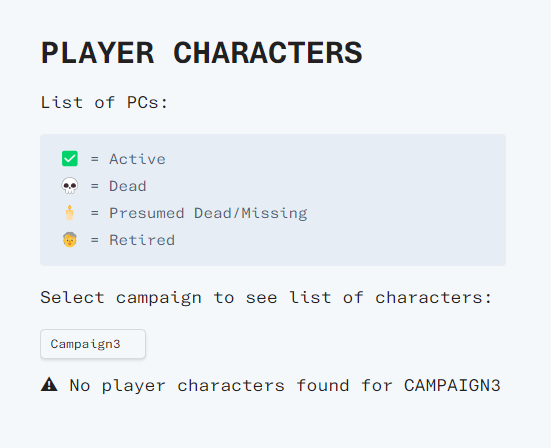The image size is (551, 448).
Task: Click the word 'Missing' in the legend
Action: coord(274,213)
